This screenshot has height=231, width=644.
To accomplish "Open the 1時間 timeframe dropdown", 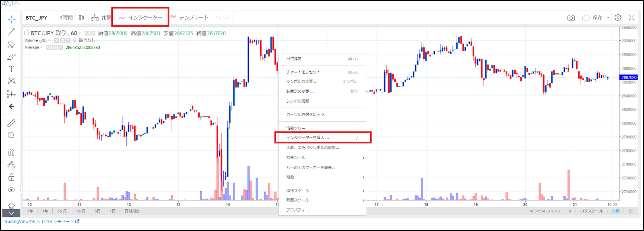I will [66, 18].
